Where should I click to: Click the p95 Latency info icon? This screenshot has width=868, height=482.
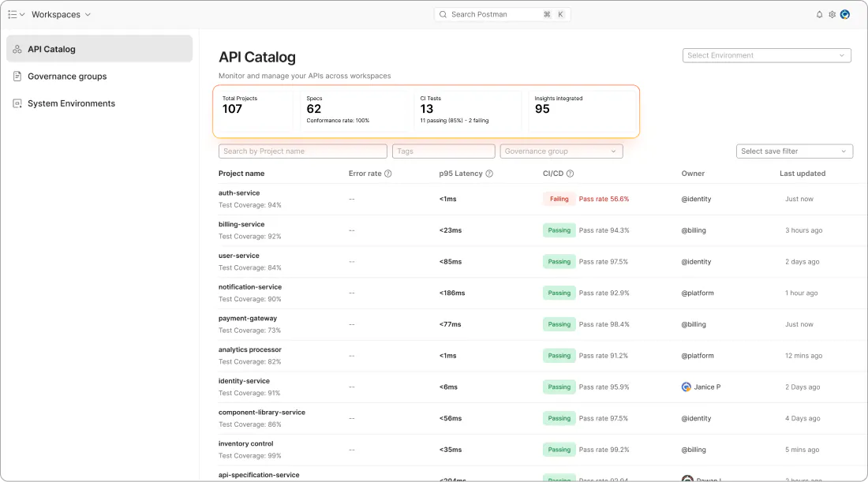click(x=489, y=174)
